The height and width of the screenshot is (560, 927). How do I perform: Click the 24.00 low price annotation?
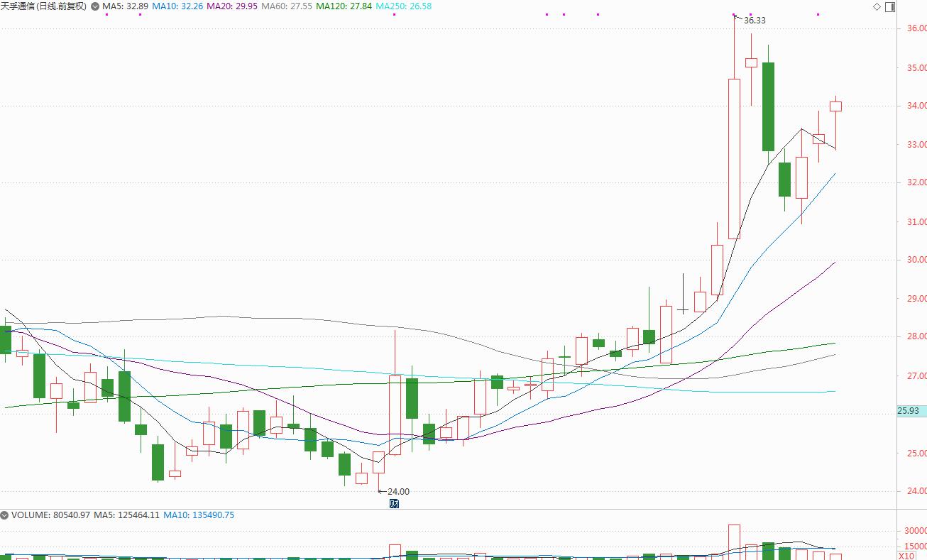[398, 491]
